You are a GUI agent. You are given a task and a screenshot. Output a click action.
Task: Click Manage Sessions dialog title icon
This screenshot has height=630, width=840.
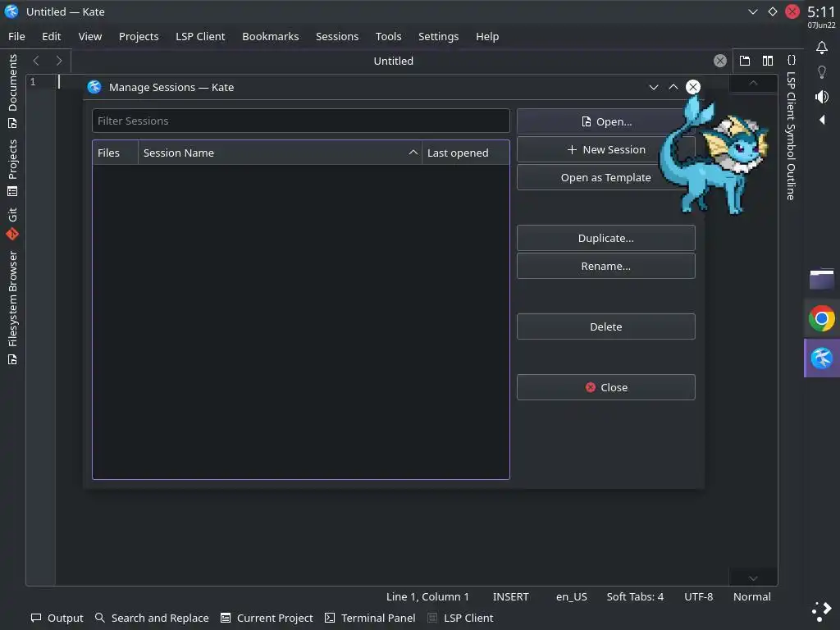[94, 87]
